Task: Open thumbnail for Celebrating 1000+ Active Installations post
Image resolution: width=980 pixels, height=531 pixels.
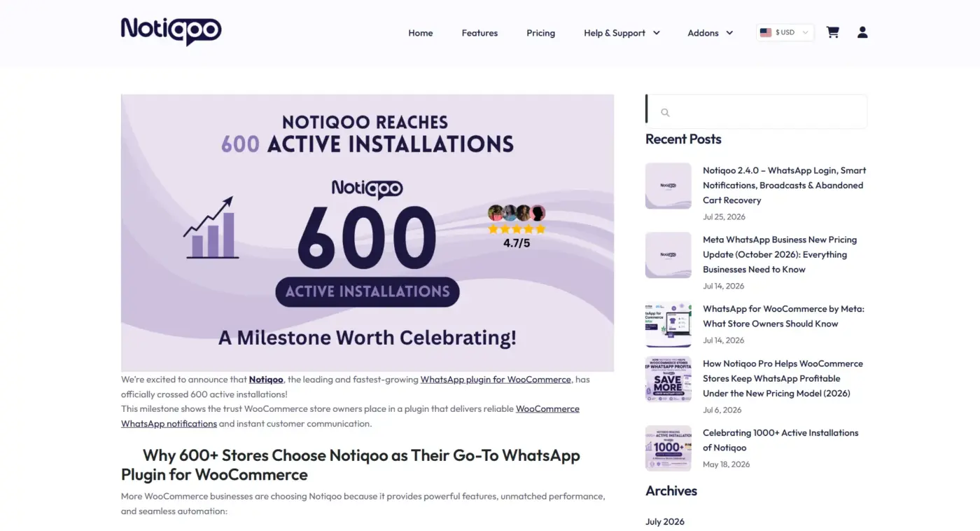Action: 668,448
